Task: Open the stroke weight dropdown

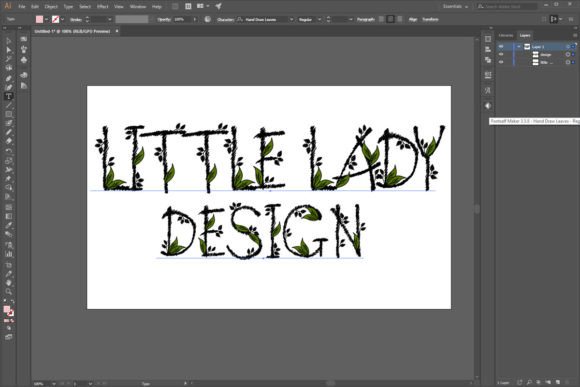Action: (109, 19)
